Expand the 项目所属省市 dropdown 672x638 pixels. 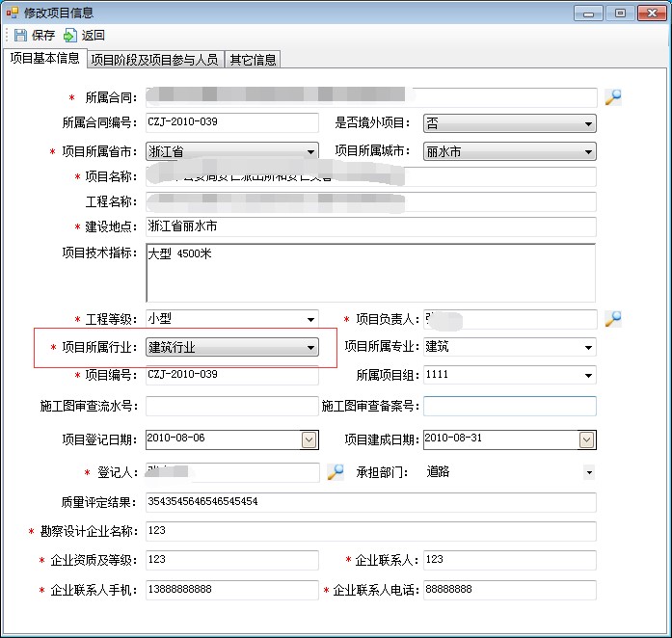pos(310,152)
